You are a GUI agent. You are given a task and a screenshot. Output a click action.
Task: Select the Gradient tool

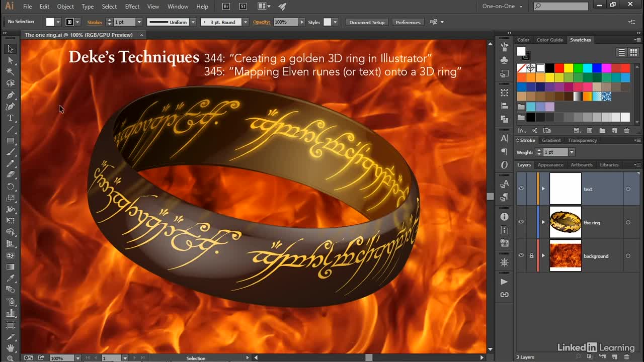coord(10,267)
